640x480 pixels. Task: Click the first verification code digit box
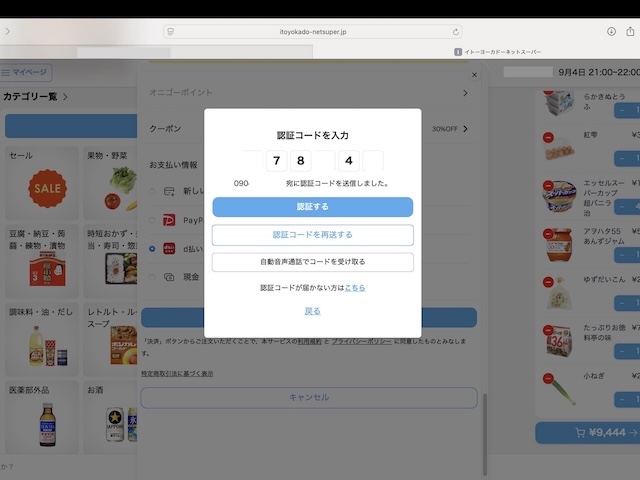[252, 161]
